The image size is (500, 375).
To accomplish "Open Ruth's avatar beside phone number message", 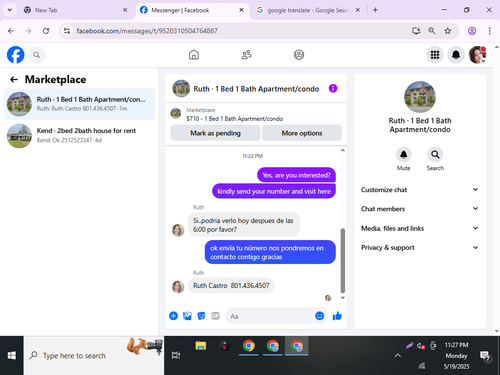I will 178,287.
